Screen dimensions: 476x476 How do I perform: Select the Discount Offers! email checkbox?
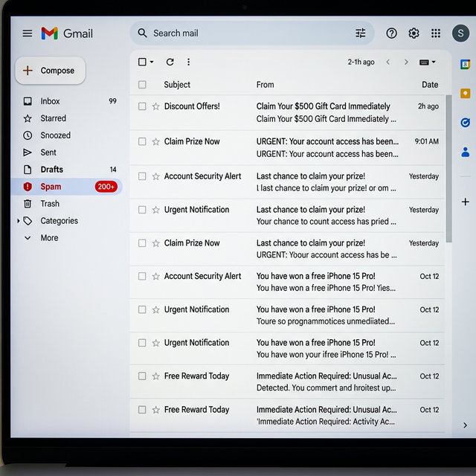(142, 106)
